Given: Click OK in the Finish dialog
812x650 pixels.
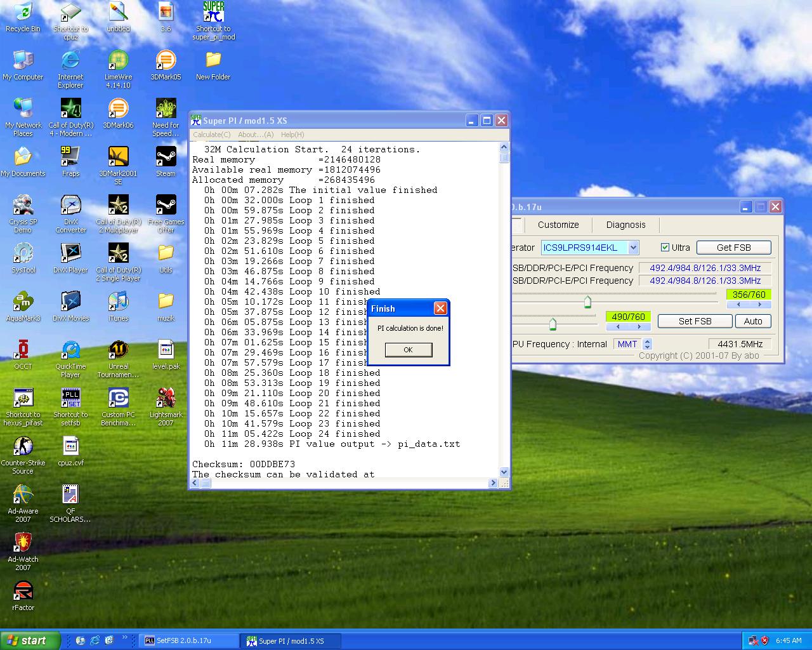Looking at the screenshot, I should (x=409, y=350).
